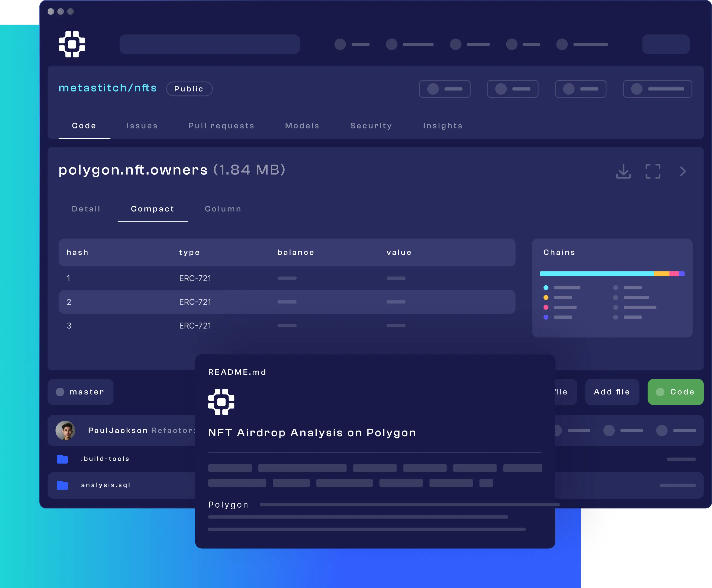Click the app logo in top-left header
Image resolution: width=712 pixels, height=588 pixels.
(72, 44)
